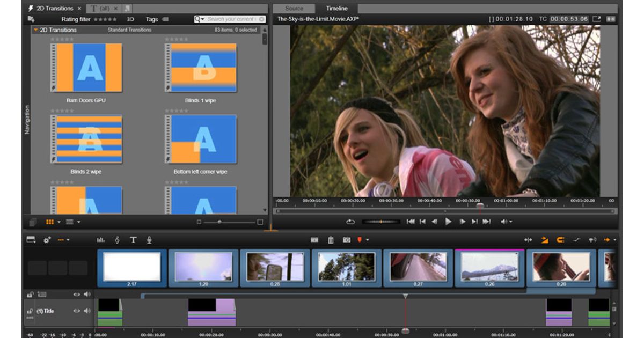The height and width of the screenshot is (338, 644).
Task: Take a snapshot with the camera icon
Action: pos(347,240)
